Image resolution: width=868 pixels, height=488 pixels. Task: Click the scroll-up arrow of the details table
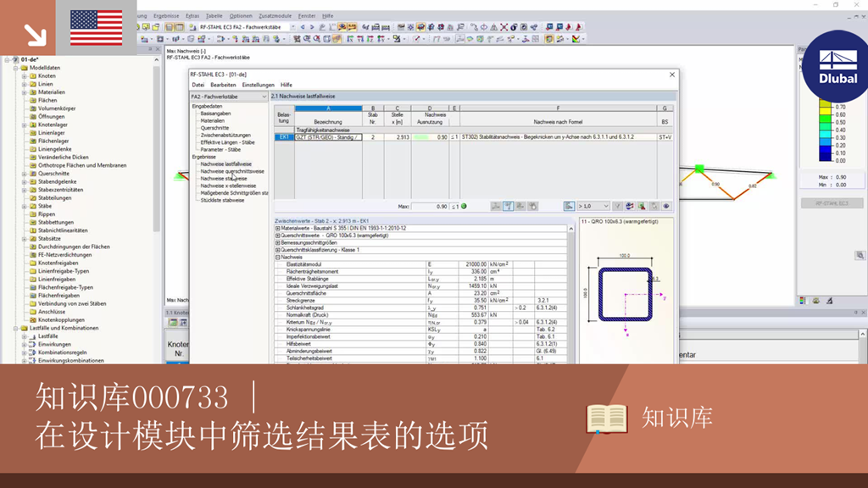pyautogui.click(x=570, y=229)
